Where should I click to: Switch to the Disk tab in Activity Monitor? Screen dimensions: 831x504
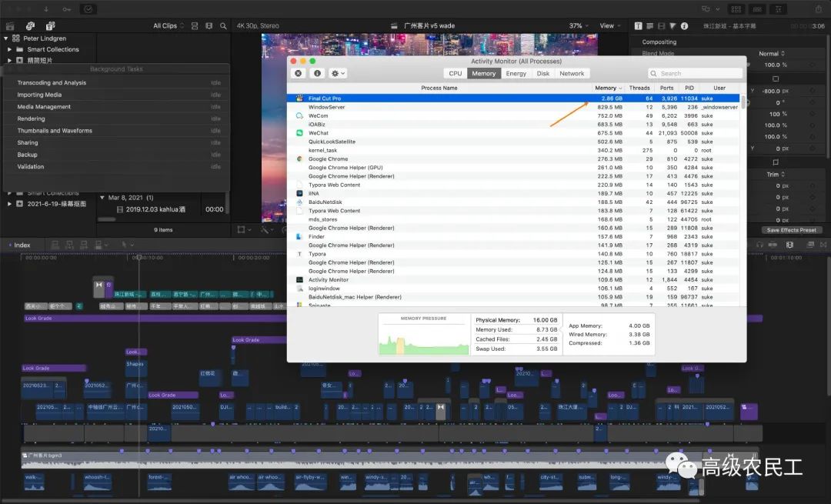pos(542,74)
